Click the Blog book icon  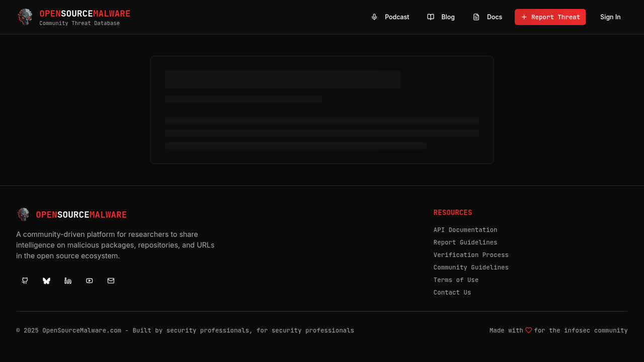431,17
